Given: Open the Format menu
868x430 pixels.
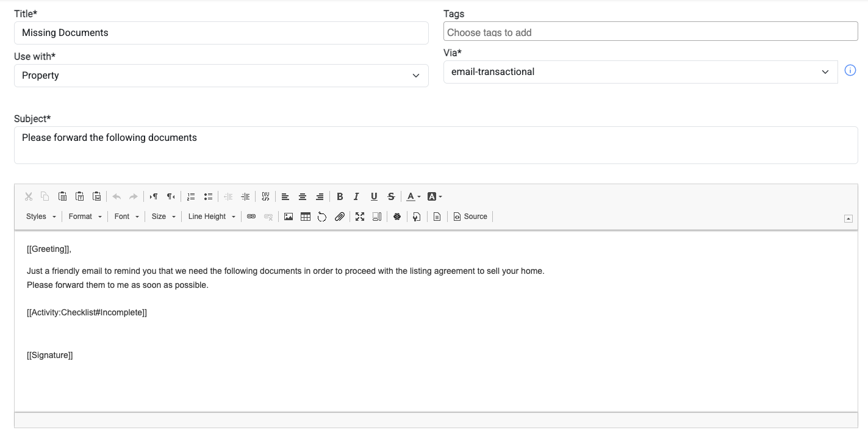Looking at the screenshot, I should point(85,217).
